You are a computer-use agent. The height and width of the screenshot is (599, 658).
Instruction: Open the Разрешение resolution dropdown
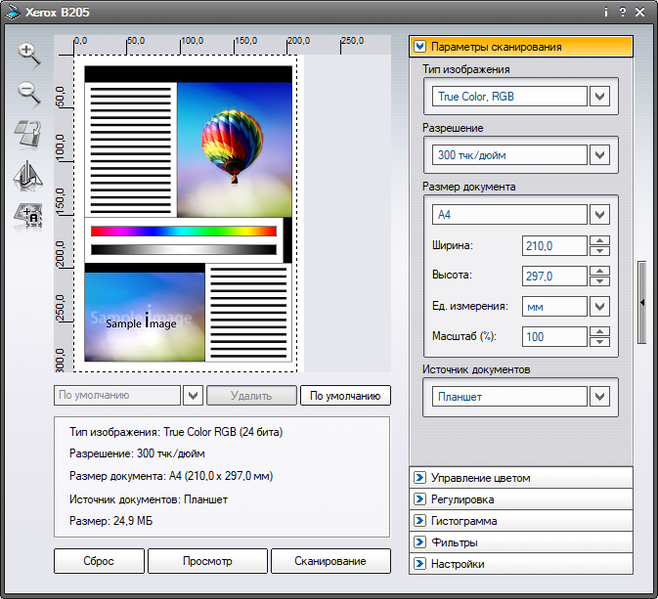pos(599,155)
